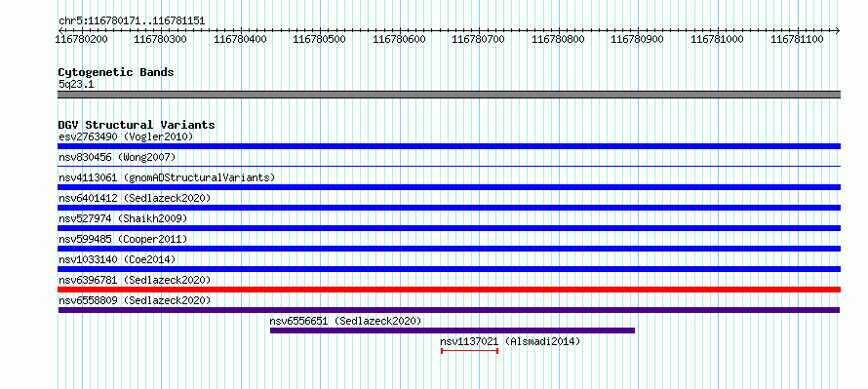Open nsv4113061 (gnomADStructuralVariants) entry
This screenshot has height=389, width=868.
point(167,177)
